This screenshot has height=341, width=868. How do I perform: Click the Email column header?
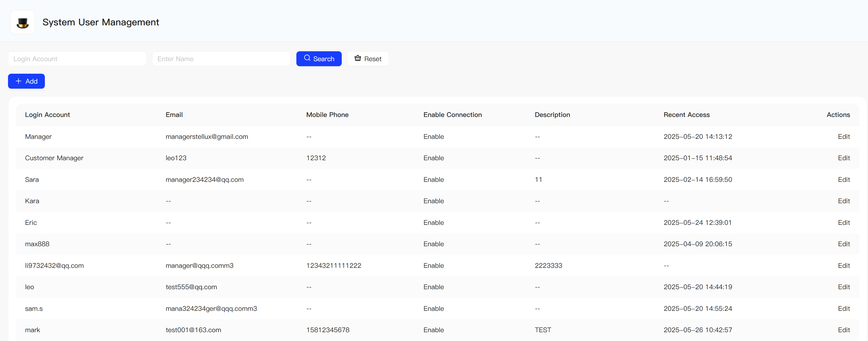[174, 115]
